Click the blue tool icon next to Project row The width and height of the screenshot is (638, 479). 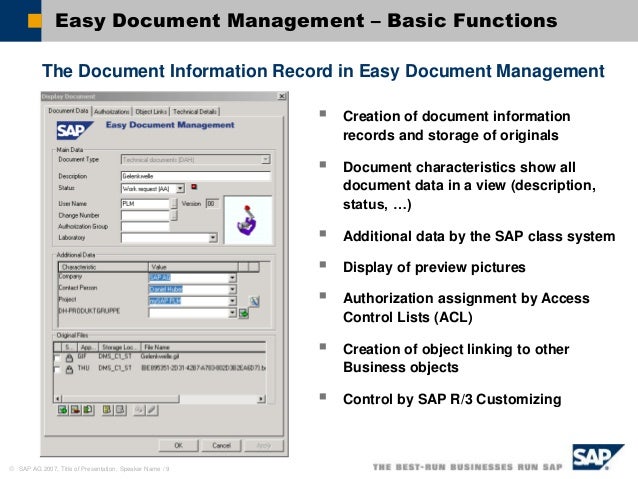(x=254, y=301)
